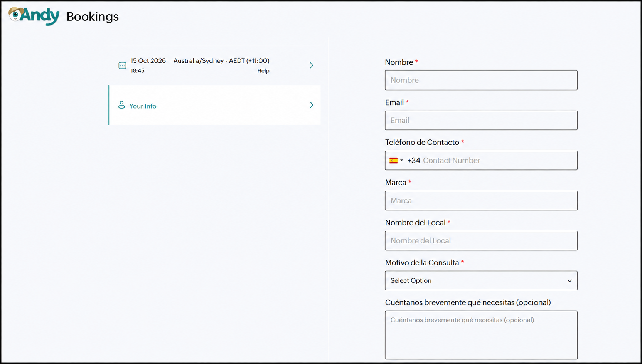Click the Bookings header title

coord(93,17)
